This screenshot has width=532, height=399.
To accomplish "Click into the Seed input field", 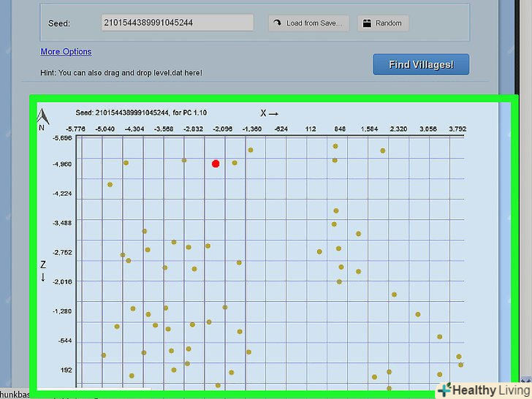I will [x=177, y=23].
